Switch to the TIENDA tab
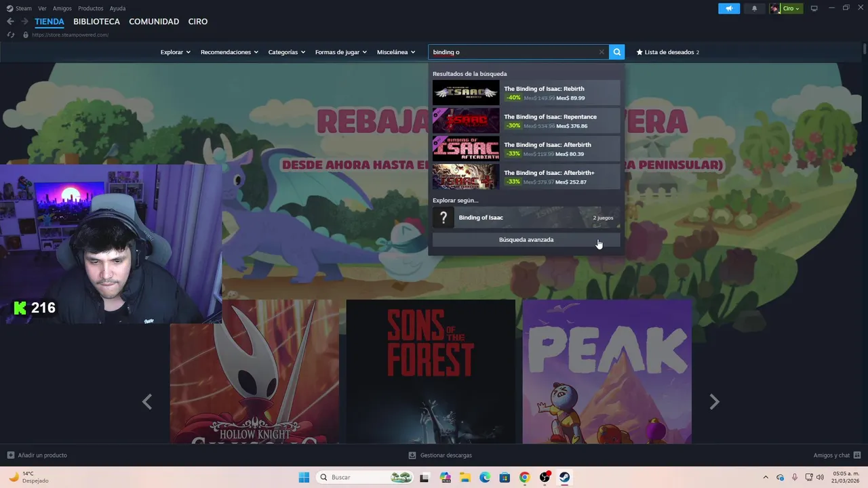The image size is (868, 488). (50, 22)
